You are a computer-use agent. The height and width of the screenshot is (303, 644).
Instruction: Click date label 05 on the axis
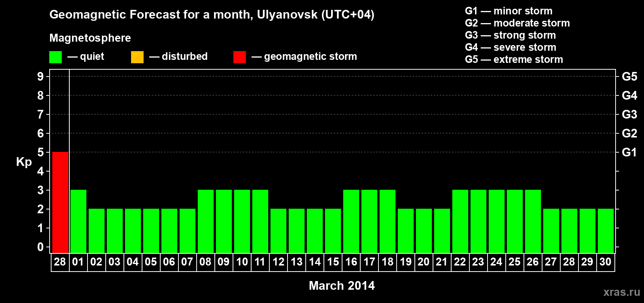click(x=151, y=262)
